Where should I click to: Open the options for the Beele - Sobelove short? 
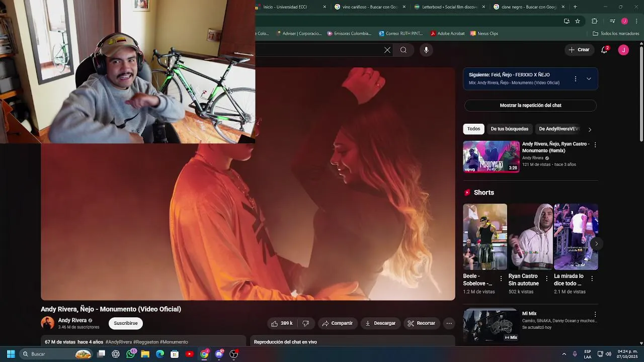(501, 279)
